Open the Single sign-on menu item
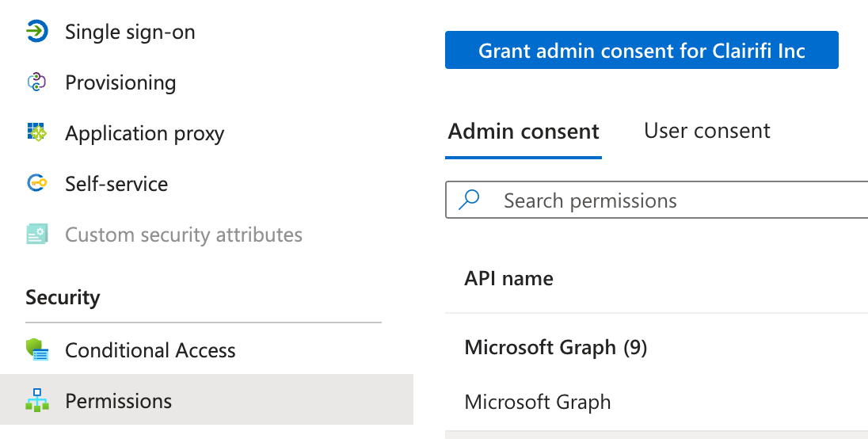Viewport: 868px width, 439px height. 130,32
